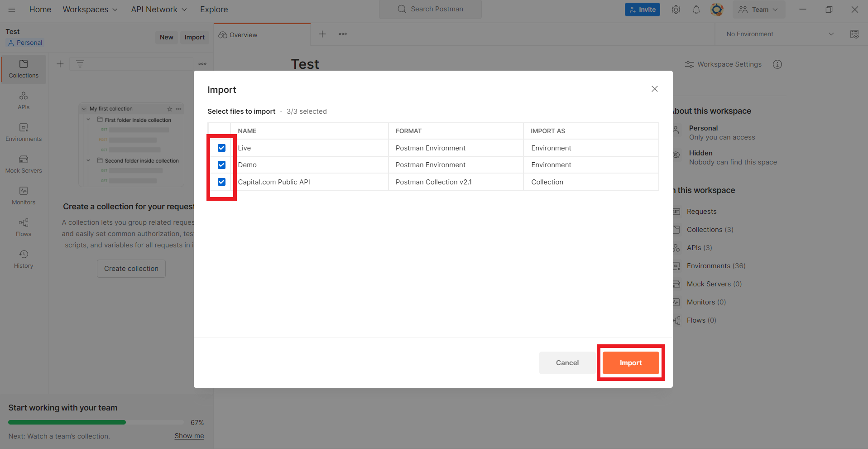This screenshot has width=868, height=449.
Task: Expand the Workspaces dropdown
Action: pyautogui.click(x=90, y=10)
